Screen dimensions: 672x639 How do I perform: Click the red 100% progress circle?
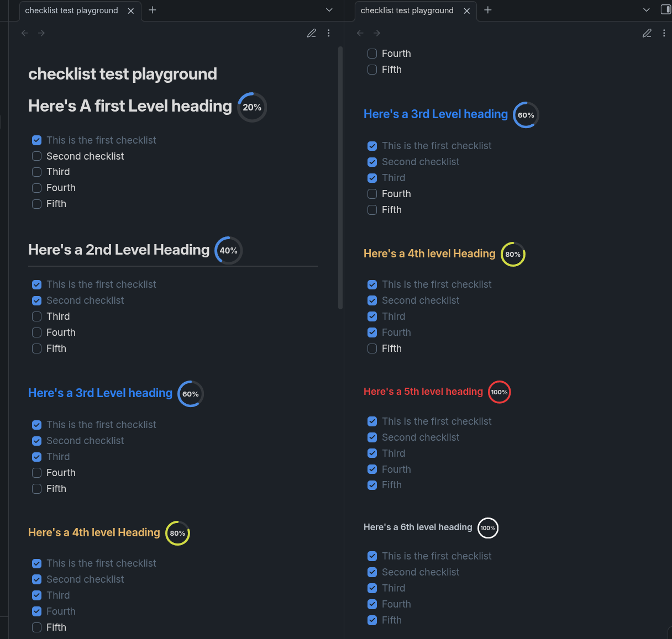tap(500, 392)
